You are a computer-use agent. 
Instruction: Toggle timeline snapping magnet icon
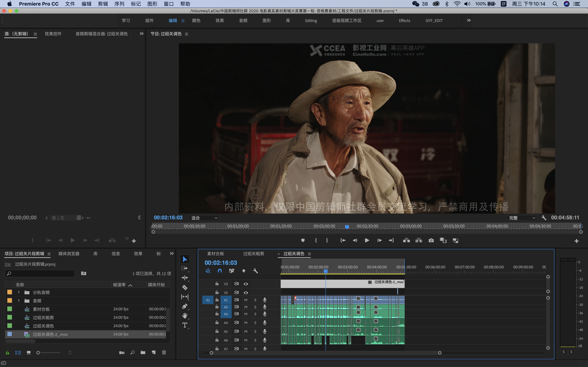pyautogui.click(x=220, y=271)
